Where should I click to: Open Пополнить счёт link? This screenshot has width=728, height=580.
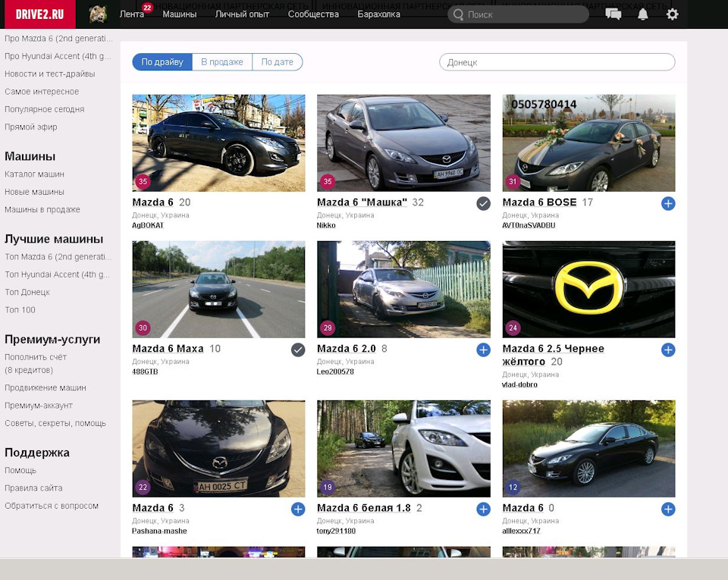[x=36, y=363]
